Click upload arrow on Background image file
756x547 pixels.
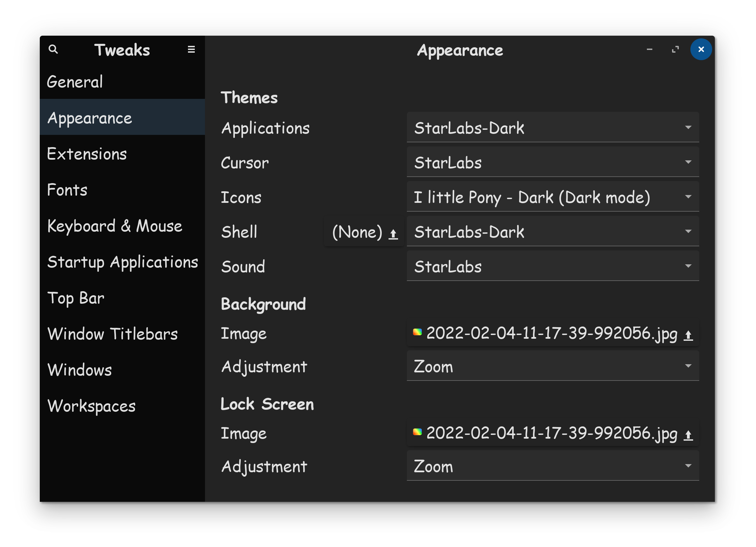[688, 335]
